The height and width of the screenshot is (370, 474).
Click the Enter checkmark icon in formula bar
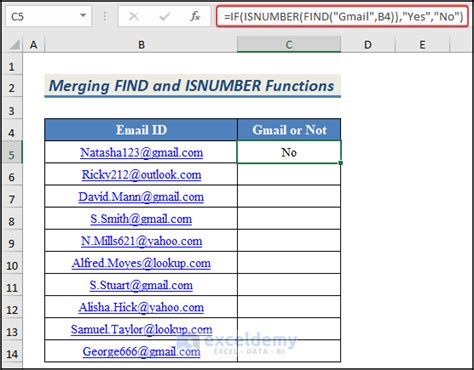pyautogui.click(x=165, y=16)
